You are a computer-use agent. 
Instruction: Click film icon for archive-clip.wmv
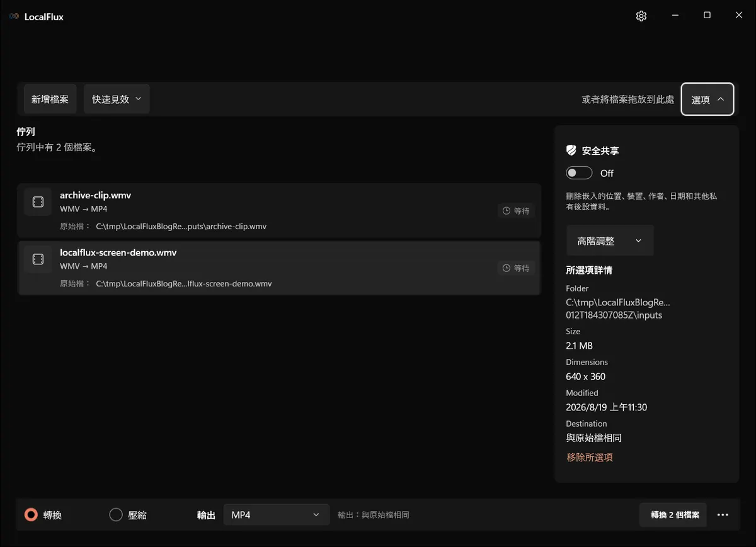(38, 202)
